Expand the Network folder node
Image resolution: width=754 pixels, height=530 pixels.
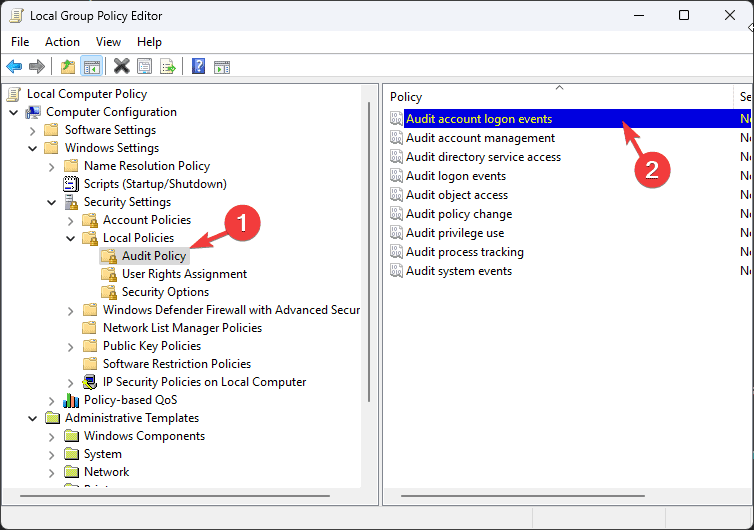coord(51,473)
